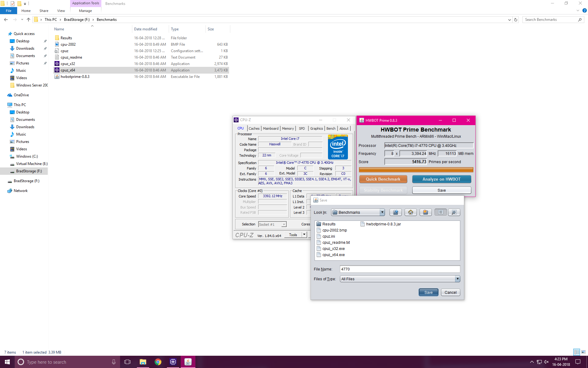588x368 pixels.
Task: Select cpuz_readme.txt in Save dialog
Action: point(333,242)
